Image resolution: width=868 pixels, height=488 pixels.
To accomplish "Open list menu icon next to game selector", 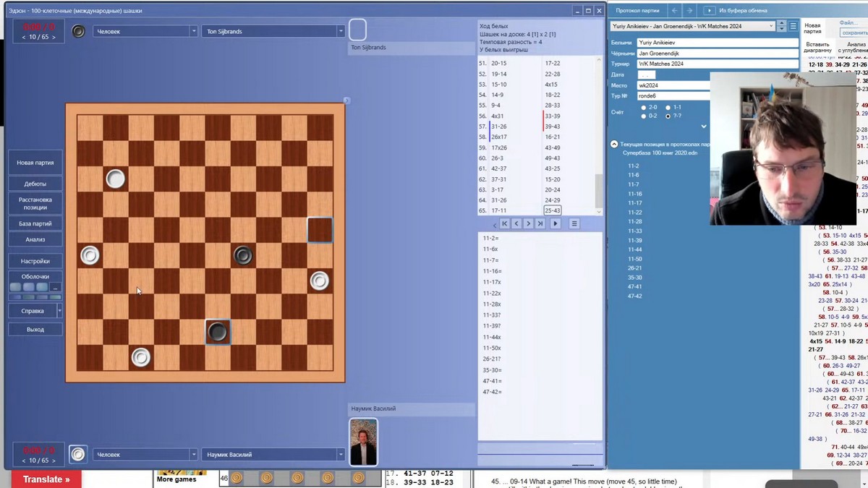I will tap(793, 26).
